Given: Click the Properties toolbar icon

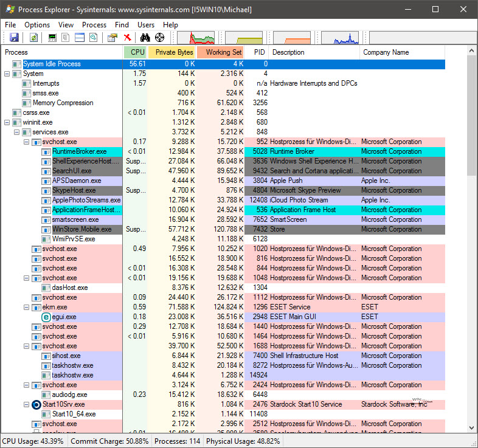Looking at the screenshot, I should point(112,38).
